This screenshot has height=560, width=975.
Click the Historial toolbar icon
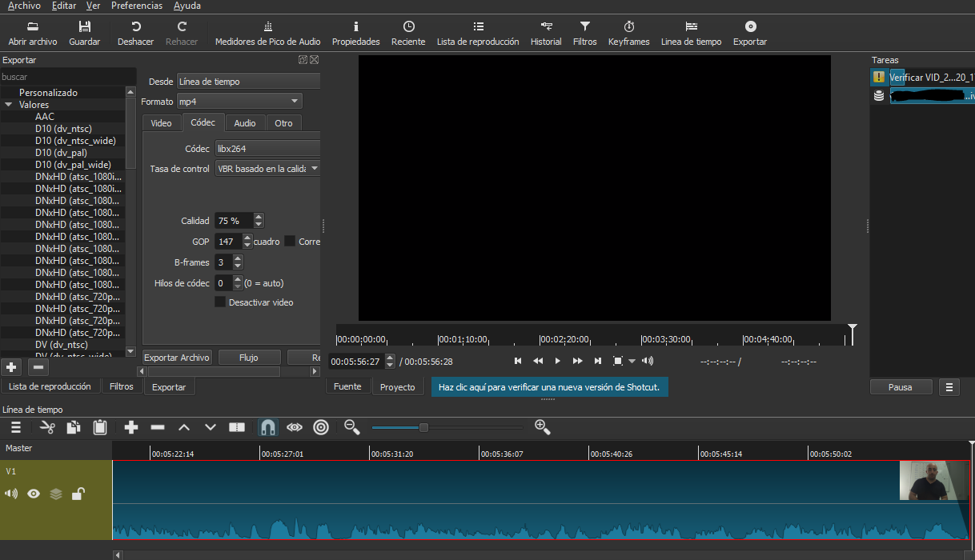[x=546, y=33]
